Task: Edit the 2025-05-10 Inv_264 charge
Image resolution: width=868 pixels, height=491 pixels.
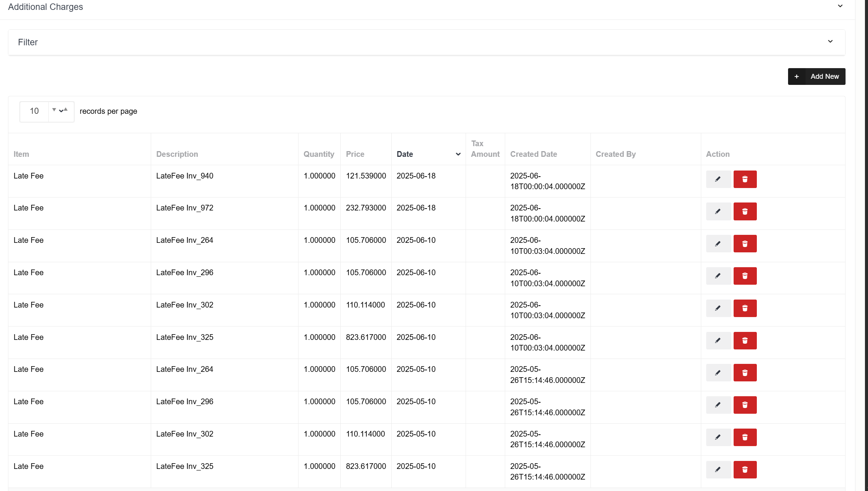Action: (x=718, y=373)
